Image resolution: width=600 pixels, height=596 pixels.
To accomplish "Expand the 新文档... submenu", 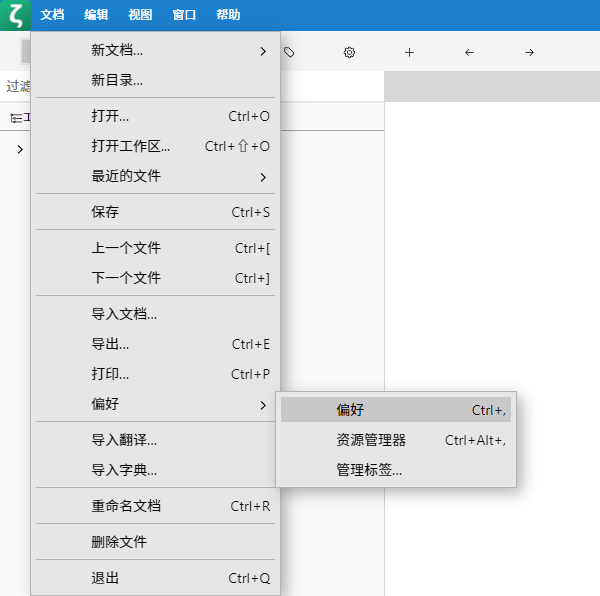I will tap(155, 51).
